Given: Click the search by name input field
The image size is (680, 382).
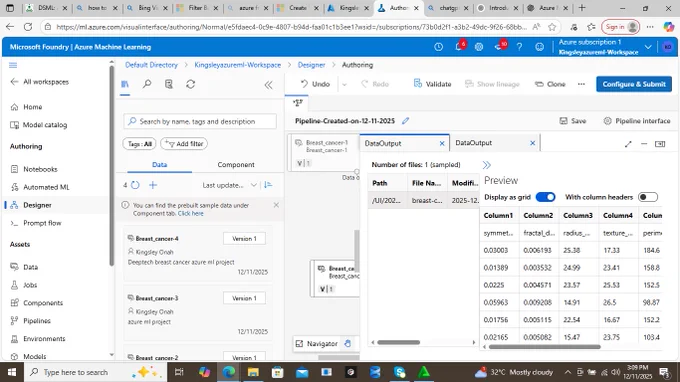Looking at the screenshot, I should pyautogui.click(x=200, y=121).
